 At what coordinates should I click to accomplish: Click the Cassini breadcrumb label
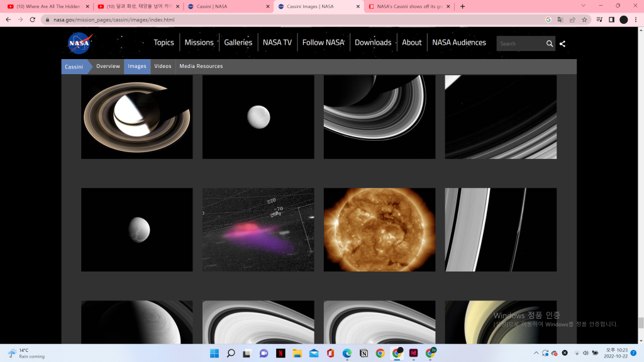[74, 67]
